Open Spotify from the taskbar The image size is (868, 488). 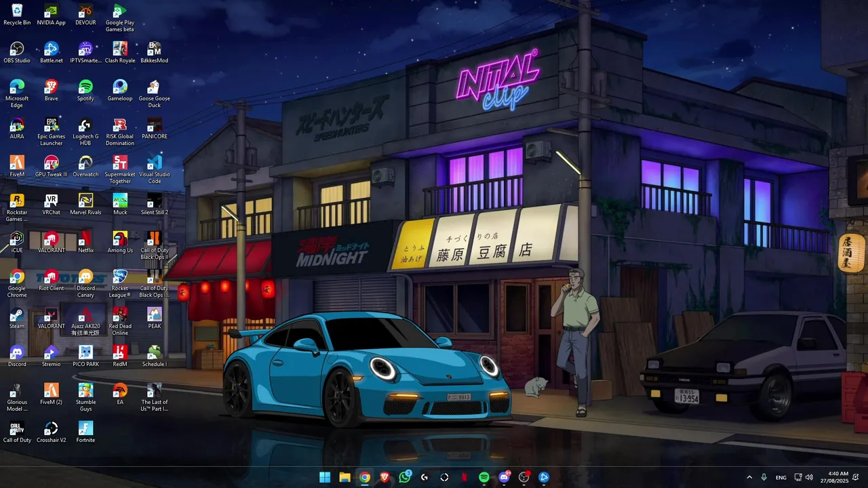click(x=484, y=477)
